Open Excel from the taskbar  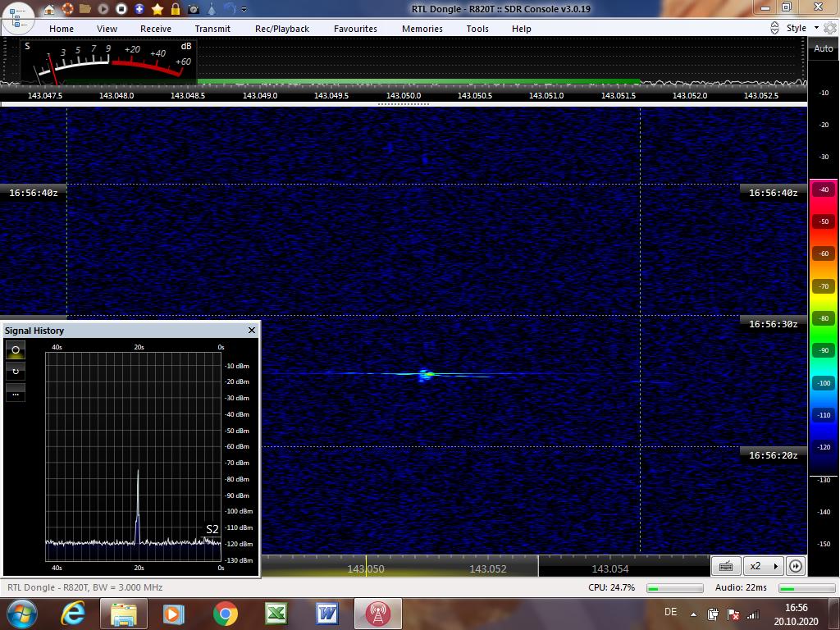click(276, 614)
